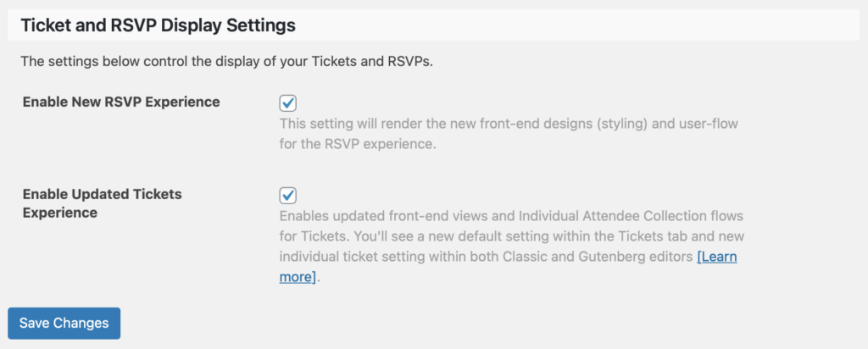Click the new front-end designs description line
This screenshot has width=868, height=349.
[x=509, y=124]
